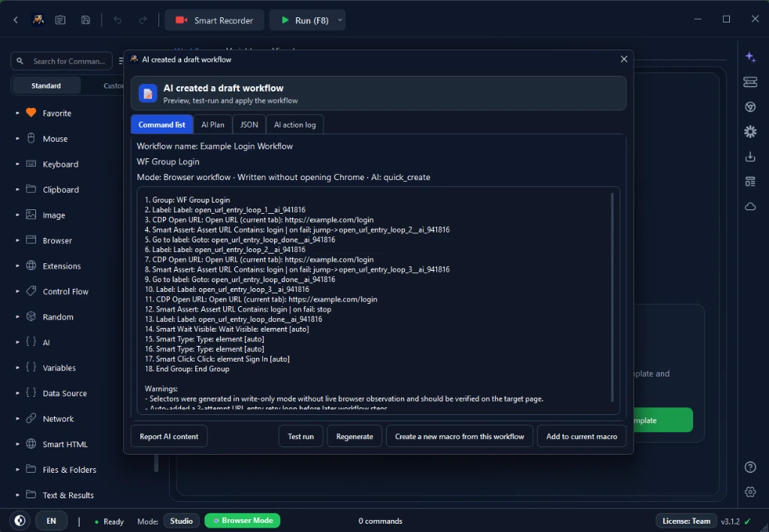Click the download icon in right sidebar
Viewport: 769px width, 532px height.
[x=750, y=157]
